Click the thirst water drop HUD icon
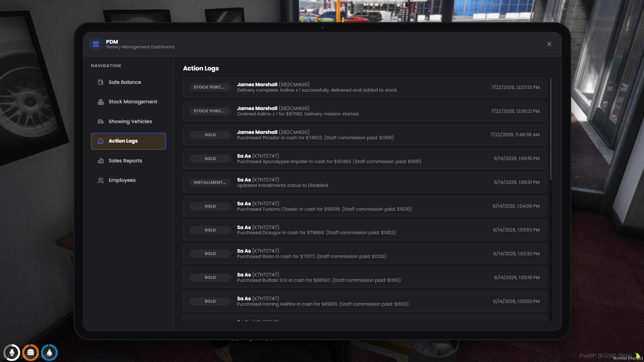This screenshot has width=644, height=362. (49, 353)
